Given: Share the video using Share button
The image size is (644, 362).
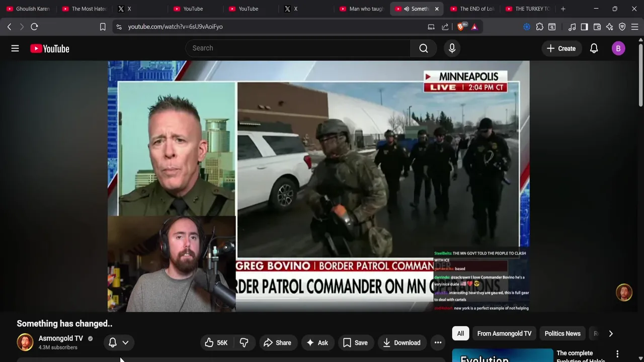Looking at the screenshot, I should [x=277, y=342].
